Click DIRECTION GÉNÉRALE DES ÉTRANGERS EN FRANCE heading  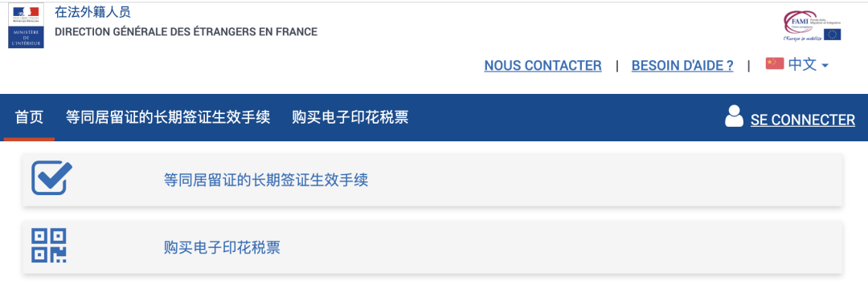pos(186,32)
